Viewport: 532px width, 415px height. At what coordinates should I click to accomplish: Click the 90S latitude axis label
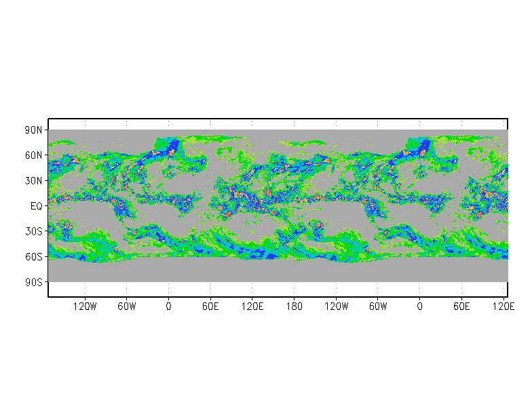pos(34,282)
